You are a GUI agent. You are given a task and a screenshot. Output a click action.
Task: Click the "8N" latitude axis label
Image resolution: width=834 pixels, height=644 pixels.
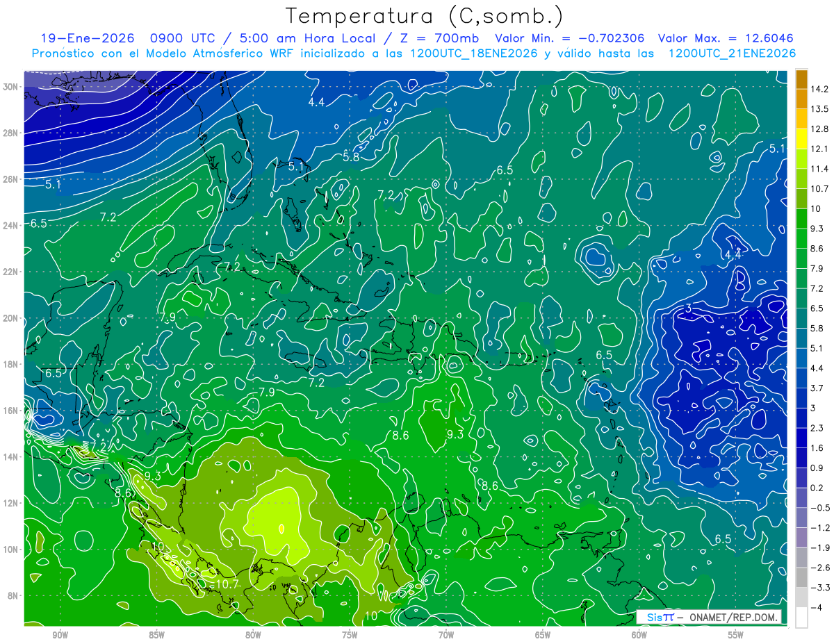[x=13, y=595]
